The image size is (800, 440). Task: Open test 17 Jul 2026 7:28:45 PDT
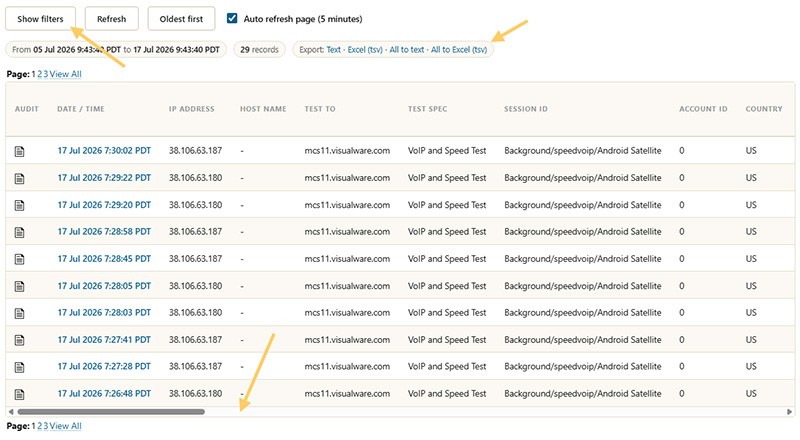[104, 259]
